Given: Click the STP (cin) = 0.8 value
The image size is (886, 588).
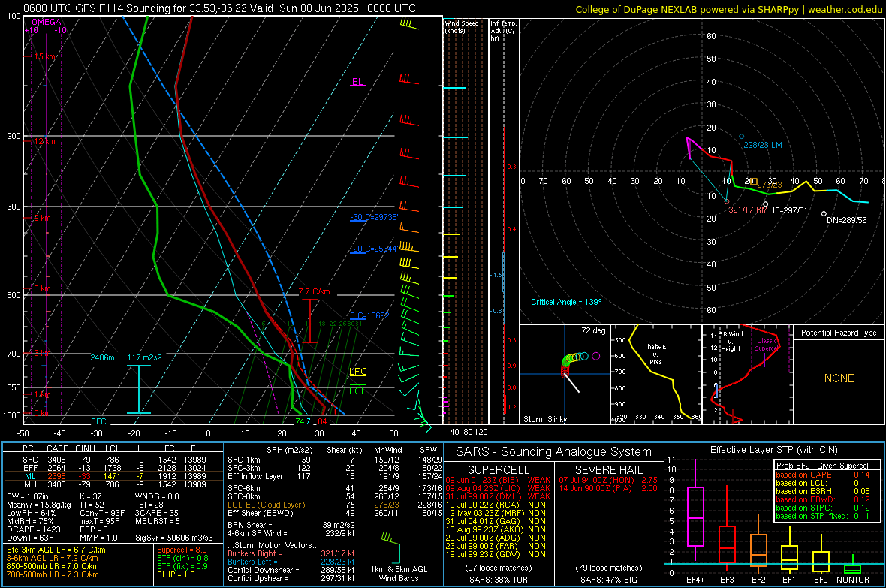Looking at the screenshot, I should click(182, 558).
